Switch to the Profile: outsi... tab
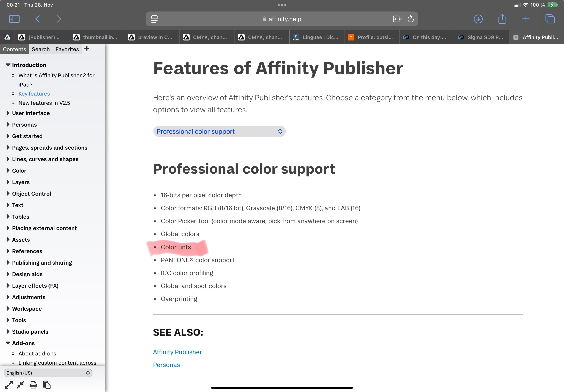The image size is (564, 392). tap(372, 37)
